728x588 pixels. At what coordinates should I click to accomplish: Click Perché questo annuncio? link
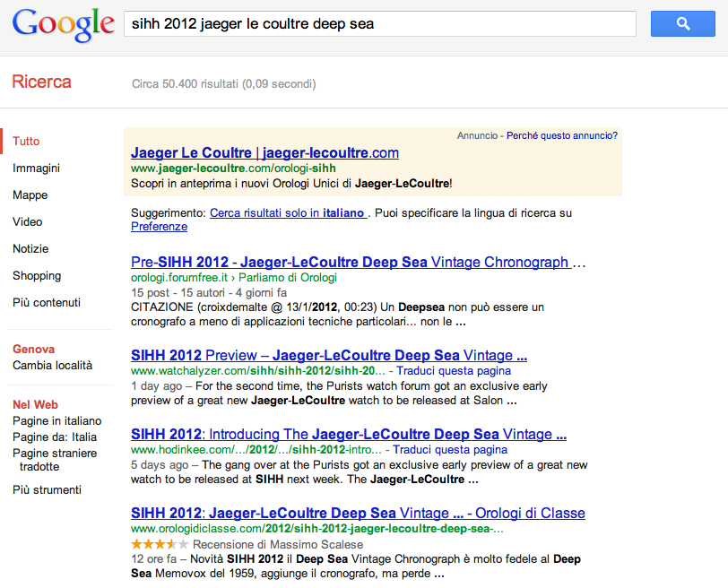coord(561,135)
